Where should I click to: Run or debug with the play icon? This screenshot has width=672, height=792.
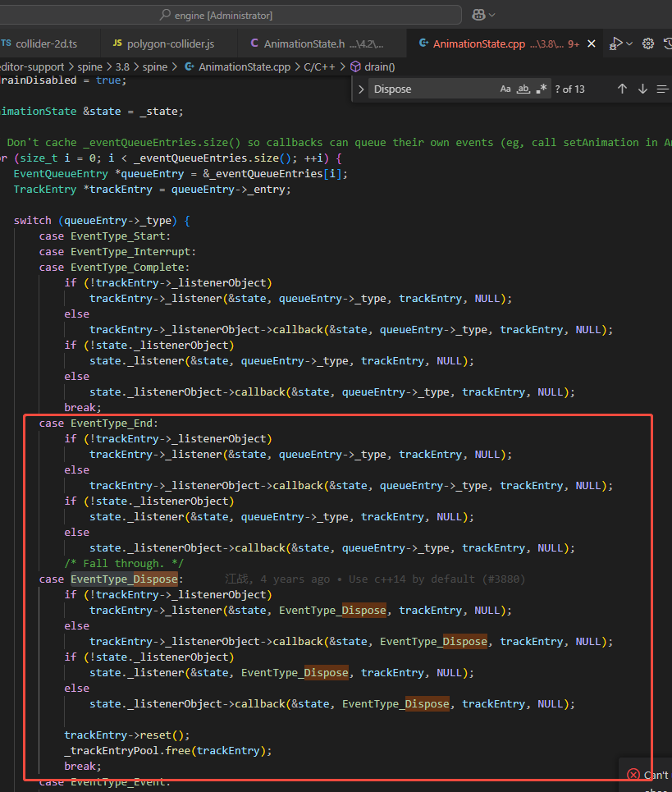(x=616, y=44)
